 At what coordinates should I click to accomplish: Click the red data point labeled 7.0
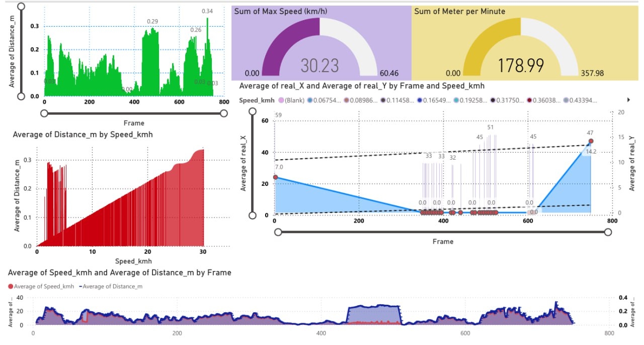[x=275, y=177]
